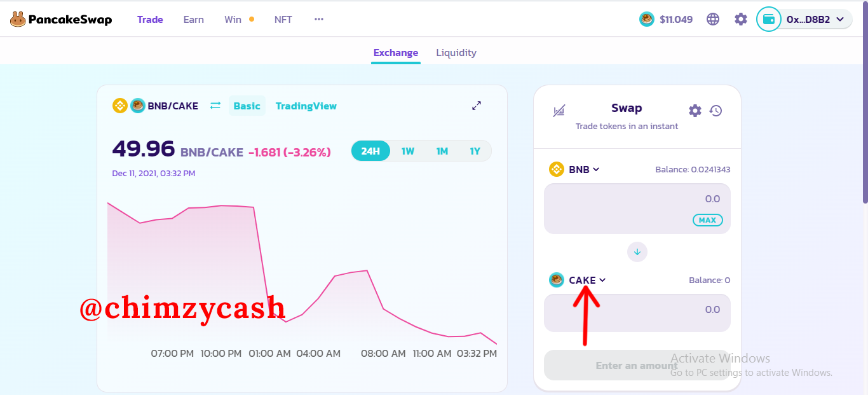Click the MAX balance button

point(708,220)
